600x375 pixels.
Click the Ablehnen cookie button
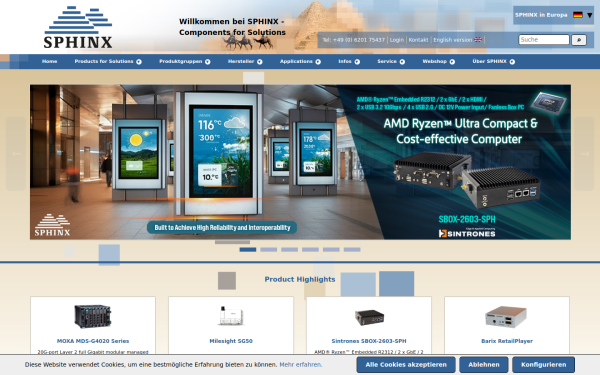pos(484,365)
